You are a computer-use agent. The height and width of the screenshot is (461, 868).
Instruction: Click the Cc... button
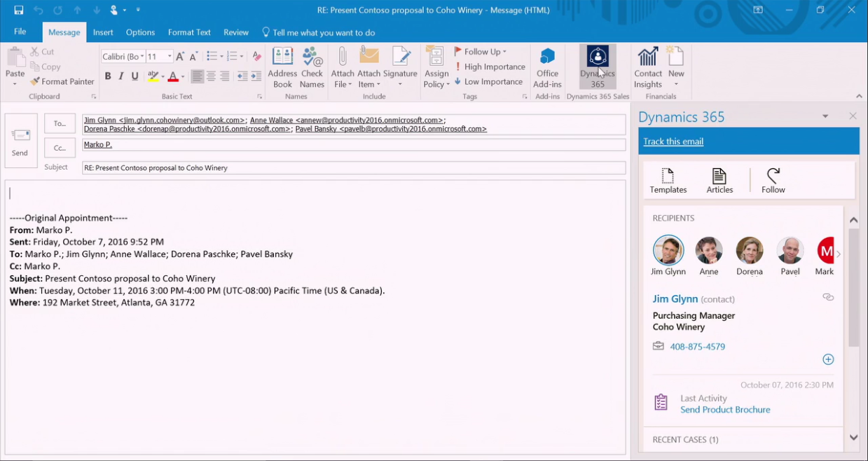pyautogui.click(x=60, y=148)
